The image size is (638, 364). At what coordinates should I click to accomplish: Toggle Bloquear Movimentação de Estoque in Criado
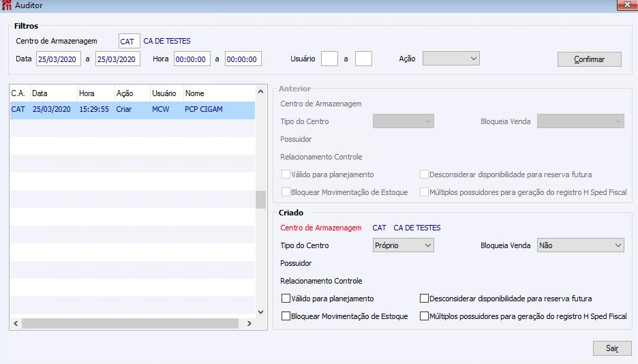point(286,316)
